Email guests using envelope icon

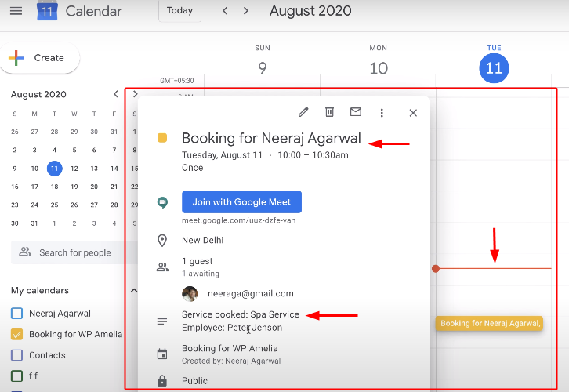click(355, 112)
